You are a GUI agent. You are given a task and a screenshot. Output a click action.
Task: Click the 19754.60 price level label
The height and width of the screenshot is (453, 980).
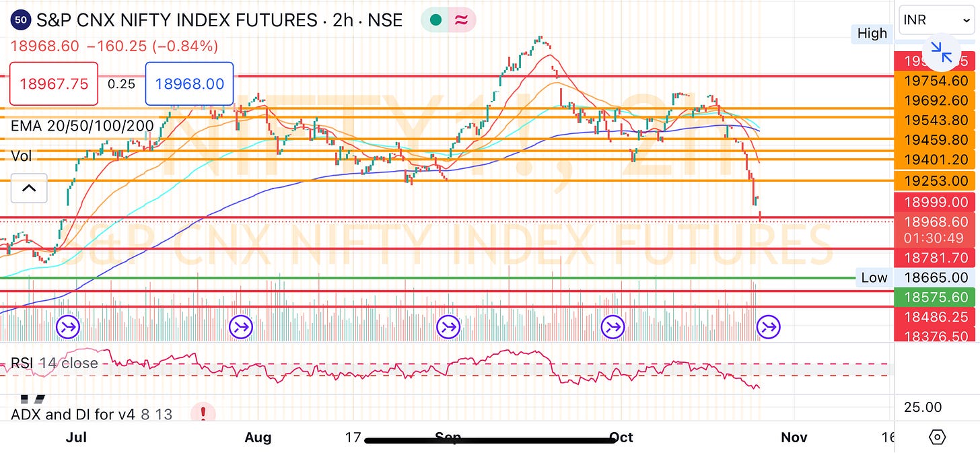936,81
